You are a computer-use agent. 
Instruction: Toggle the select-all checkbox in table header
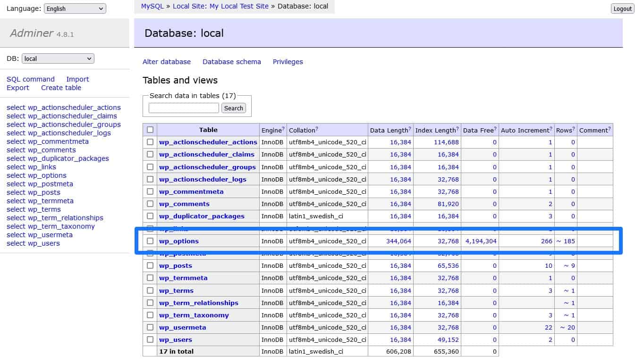(150, 130)
